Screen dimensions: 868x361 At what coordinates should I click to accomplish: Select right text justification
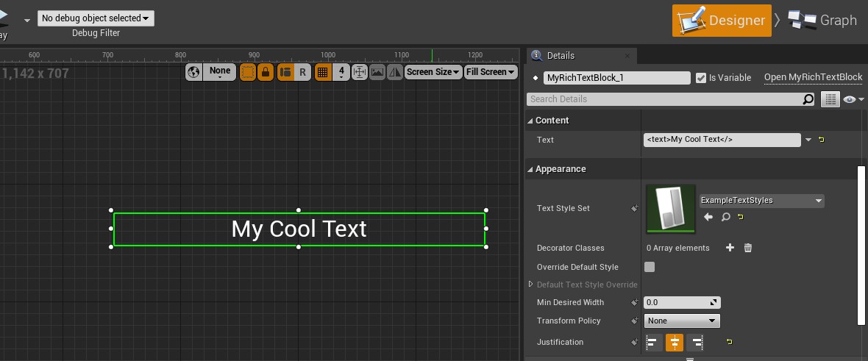(695, 342)
